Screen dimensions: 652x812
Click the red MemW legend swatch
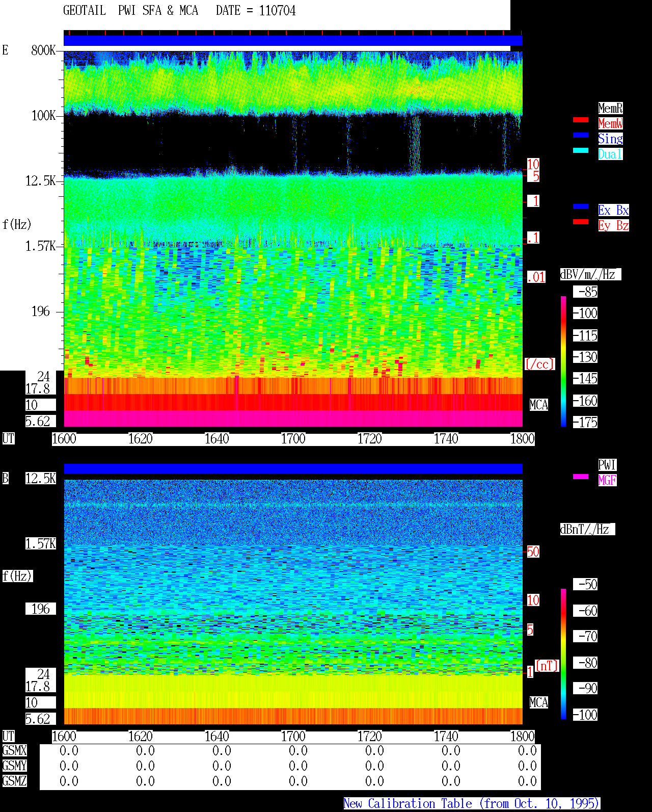(581, 120)
